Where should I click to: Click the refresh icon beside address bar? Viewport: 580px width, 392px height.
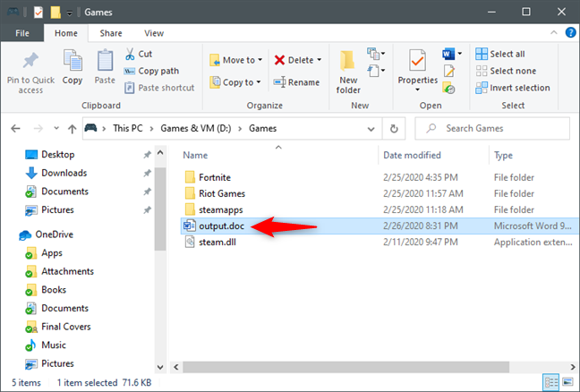tap(394, 129)
